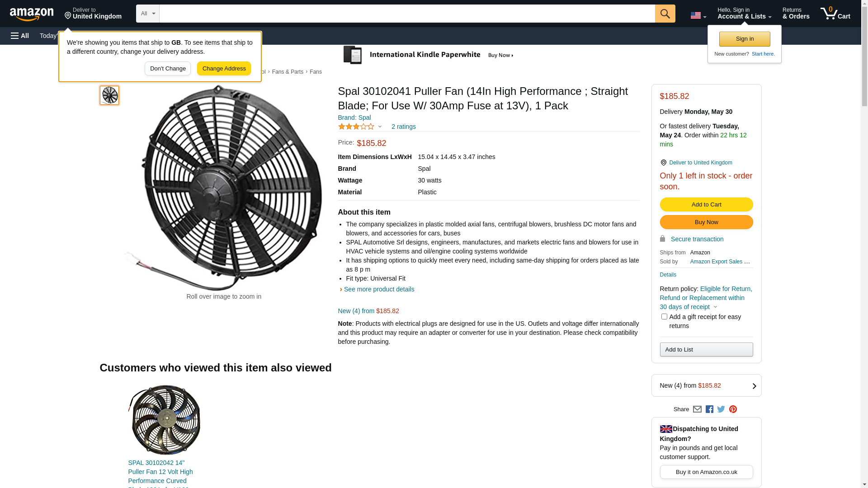The width and height of the screenshot is (868, 488).
Task: Open the Account & Lists menu
Action: [x=744, y=14]
